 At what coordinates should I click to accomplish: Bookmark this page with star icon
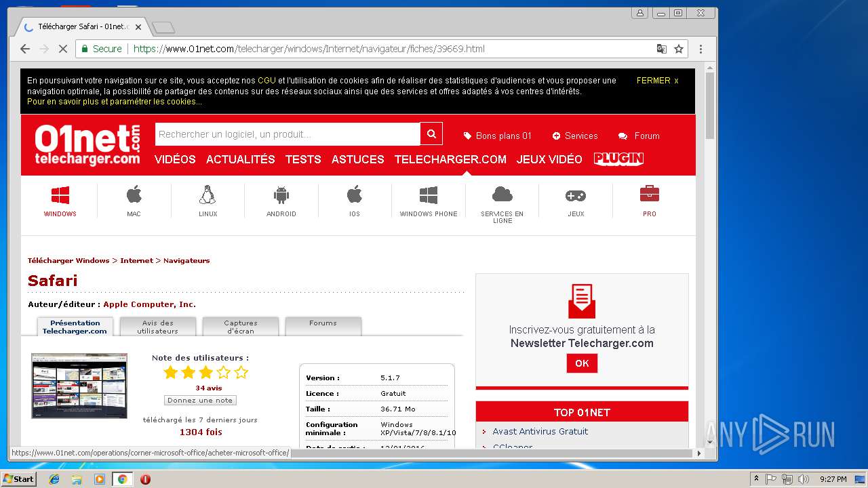tap(679, 49)
